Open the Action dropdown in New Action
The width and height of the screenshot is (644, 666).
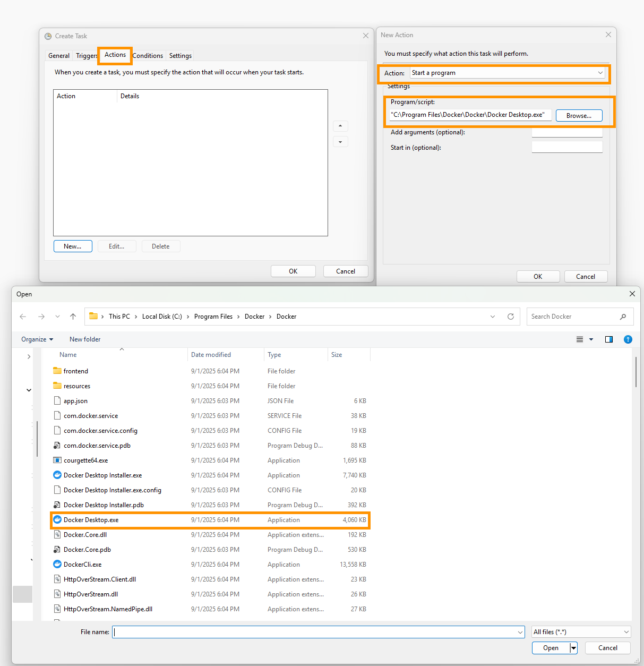pyautogui.click(x=600, y=73)
